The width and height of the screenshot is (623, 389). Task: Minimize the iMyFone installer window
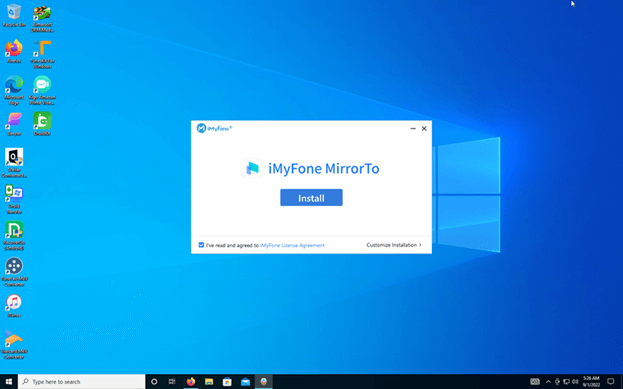click(413, 128)
